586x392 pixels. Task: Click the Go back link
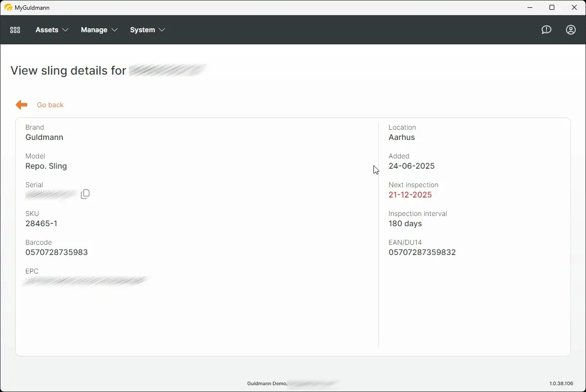(50, 105)
